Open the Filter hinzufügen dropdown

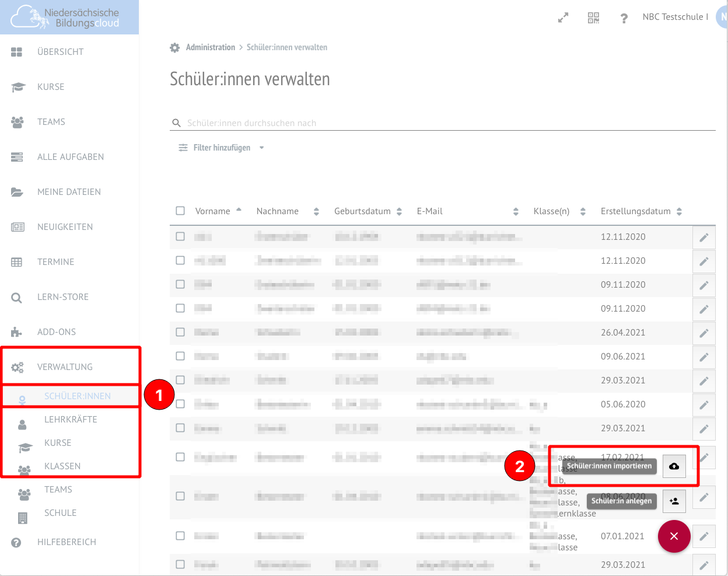222,148
